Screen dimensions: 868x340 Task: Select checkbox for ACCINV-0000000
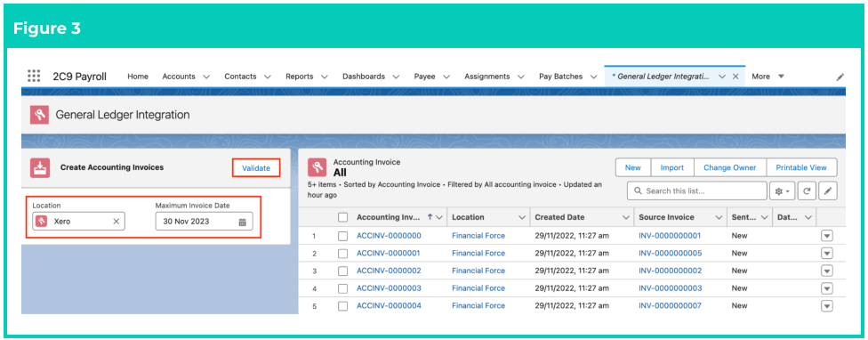click(x=342, y=236)
